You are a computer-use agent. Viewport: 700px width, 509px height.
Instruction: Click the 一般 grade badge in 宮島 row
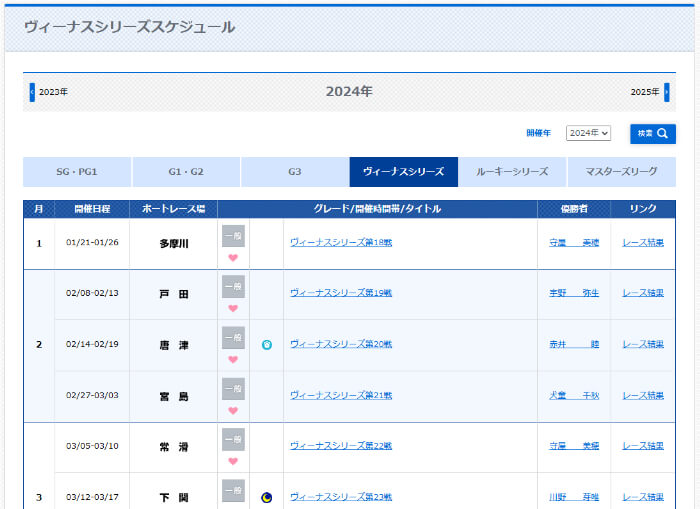click(x=233, y=388)
